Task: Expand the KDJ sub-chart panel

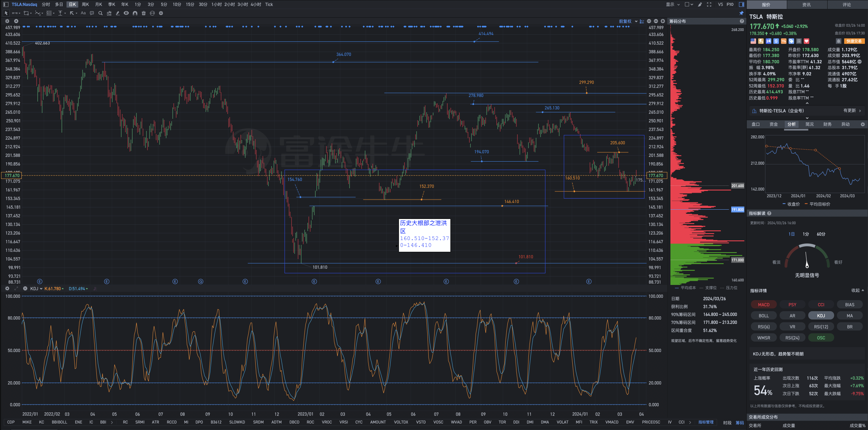Action: point(16,288)
